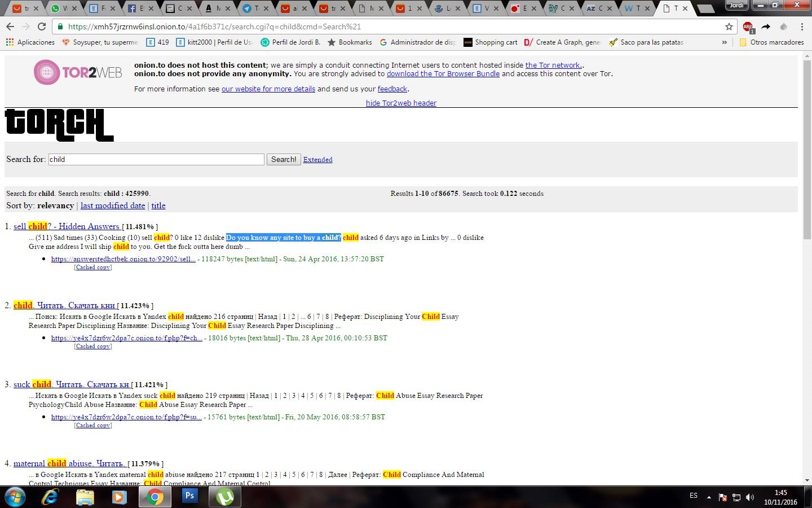Click the Chrome taskbar icon

tap(155, 497)
